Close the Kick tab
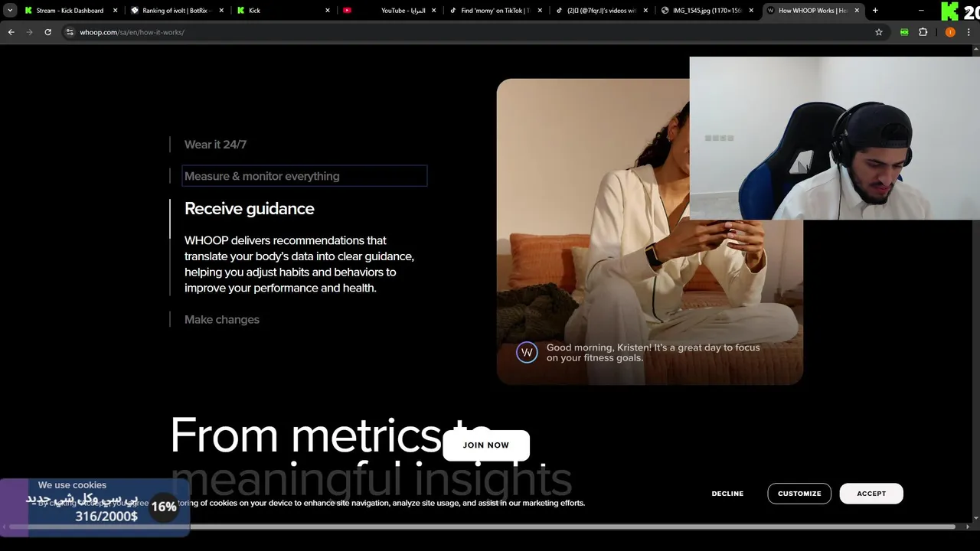The width and height of the screenshot is (980, 551). click(x=328, y=11)
